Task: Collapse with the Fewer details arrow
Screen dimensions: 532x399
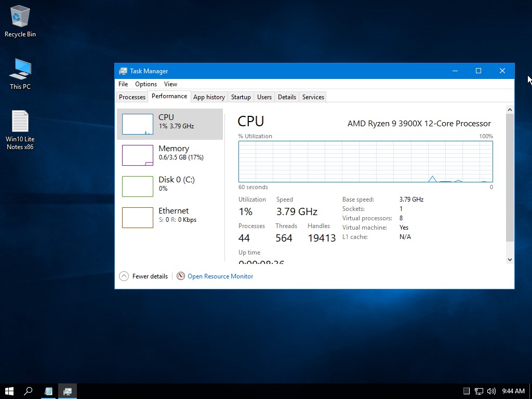Action: pyautogui.click(x=124, y=276)
